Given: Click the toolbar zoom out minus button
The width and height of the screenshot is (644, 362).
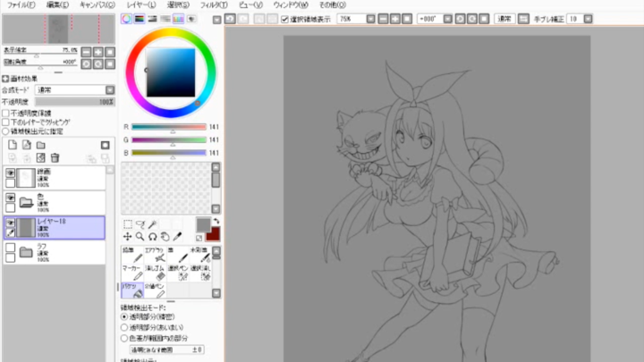Looking at the screenshot, I should pos(383,19).
